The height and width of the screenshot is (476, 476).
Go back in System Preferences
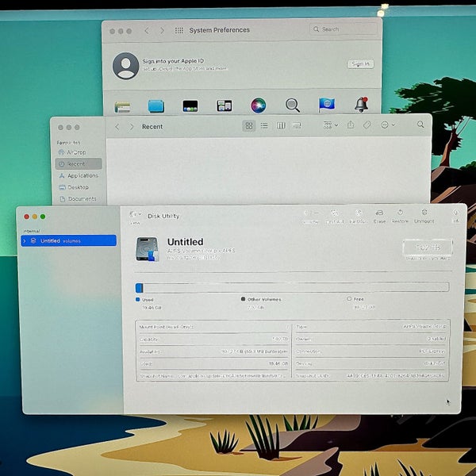point(147,31)
